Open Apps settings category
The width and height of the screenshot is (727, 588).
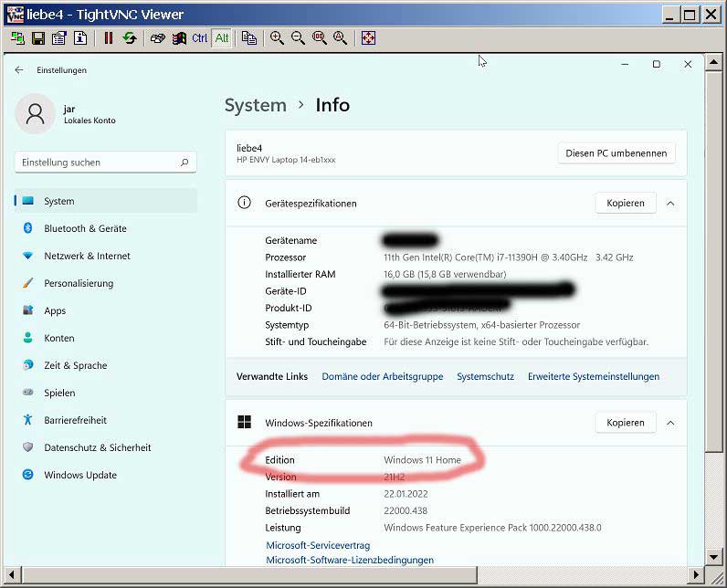[x=106, y=310]
